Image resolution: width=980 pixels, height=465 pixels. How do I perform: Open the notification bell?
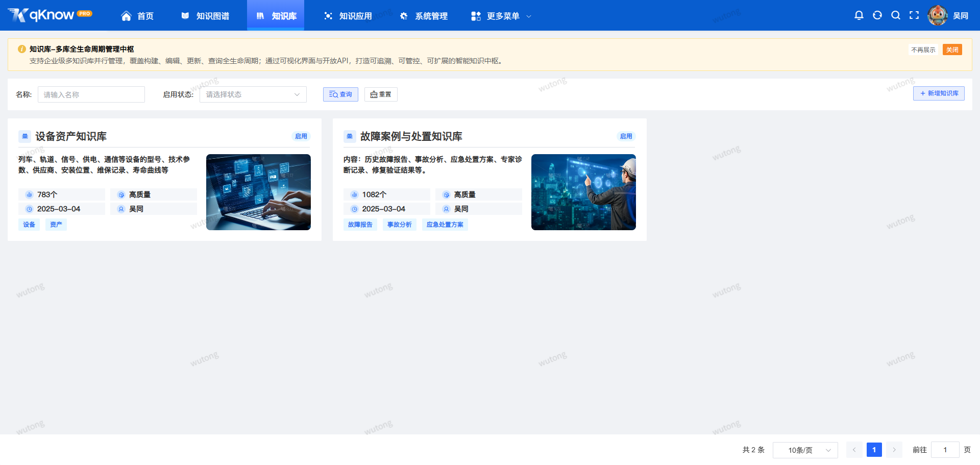859,15
